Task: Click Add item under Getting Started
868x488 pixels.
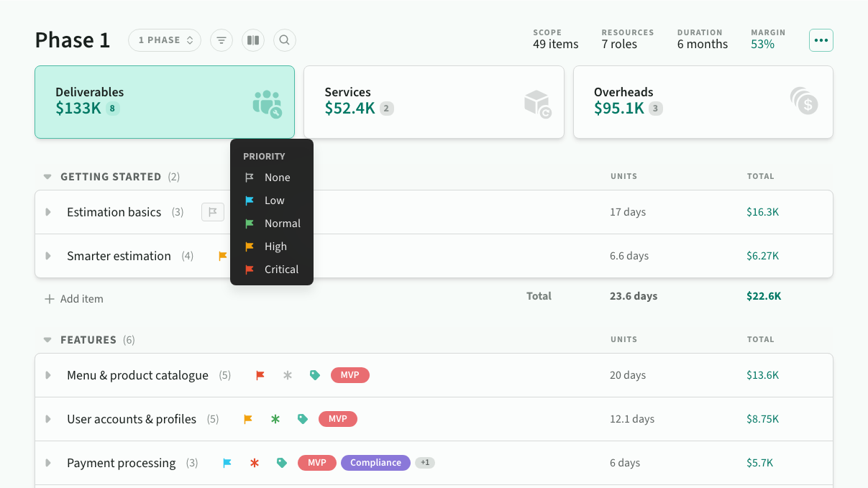Action: (x=75, y=299)
